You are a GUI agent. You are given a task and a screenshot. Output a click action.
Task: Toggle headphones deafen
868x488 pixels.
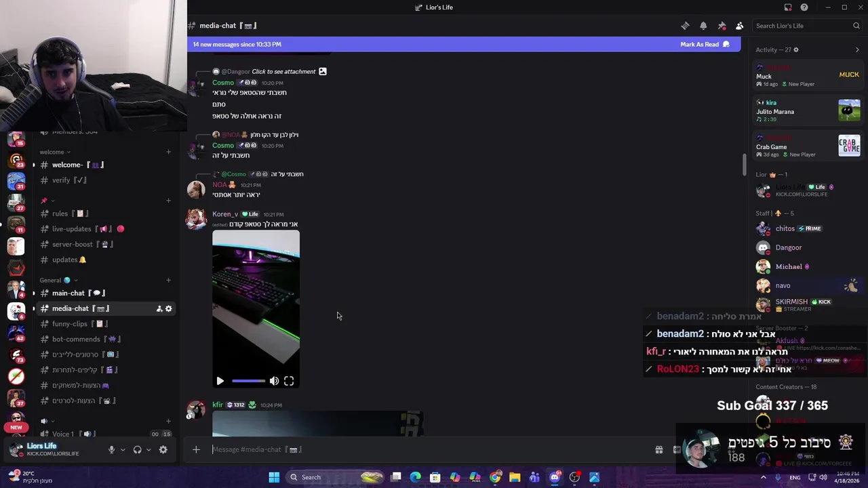[137, 449]
